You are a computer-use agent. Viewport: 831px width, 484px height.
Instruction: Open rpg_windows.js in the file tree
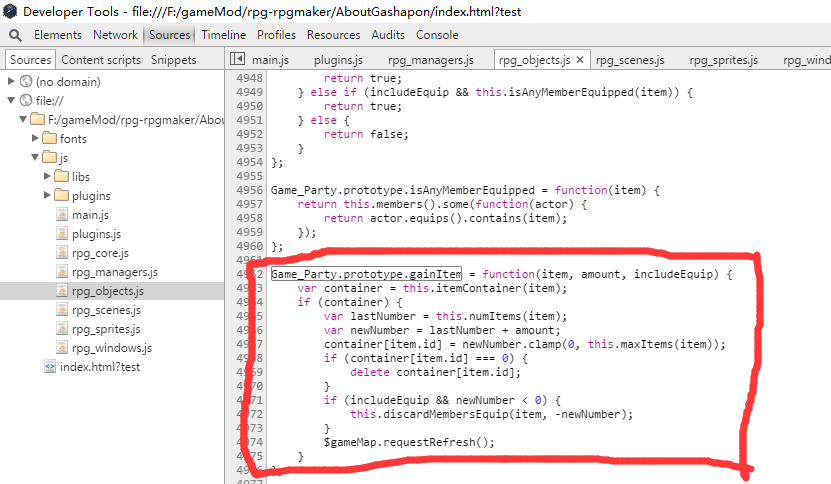112,348
